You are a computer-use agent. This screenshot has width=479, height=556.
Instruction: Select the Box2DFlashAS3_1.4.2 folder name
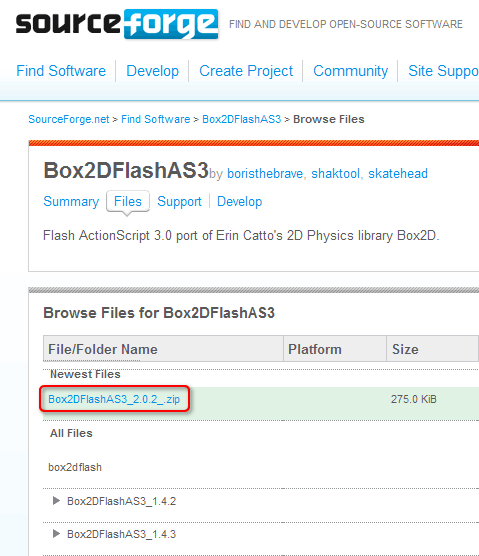point(121,501)
